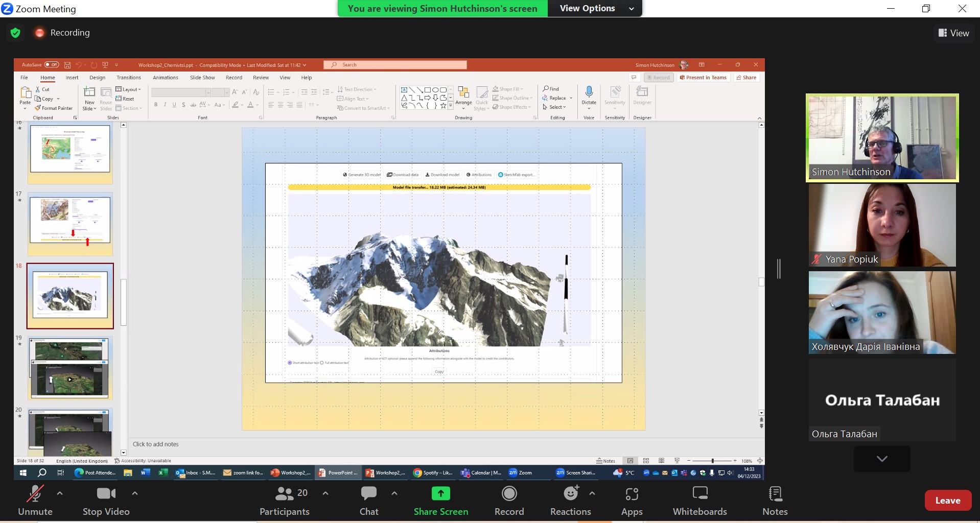Screen dimensions: 980x523
Task: Toggle Underline formatting
Action: [x=174, y=105]
